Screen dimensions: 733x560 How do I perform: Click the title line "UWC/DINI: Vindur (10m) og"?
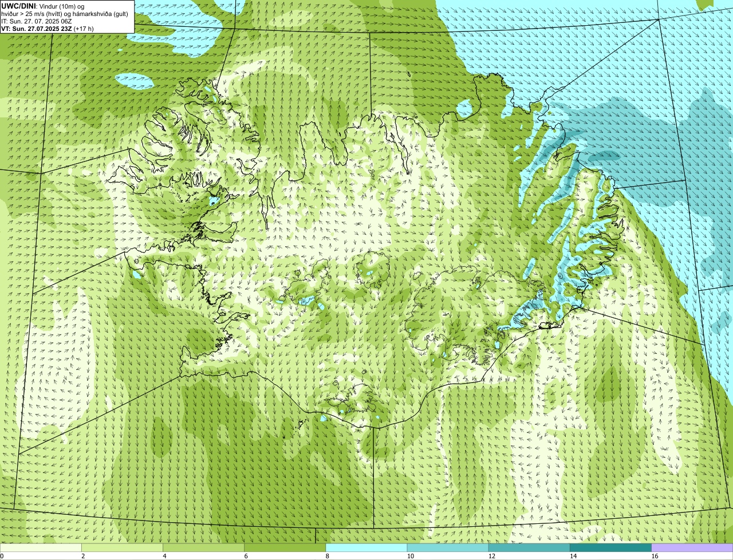[42, 6]
